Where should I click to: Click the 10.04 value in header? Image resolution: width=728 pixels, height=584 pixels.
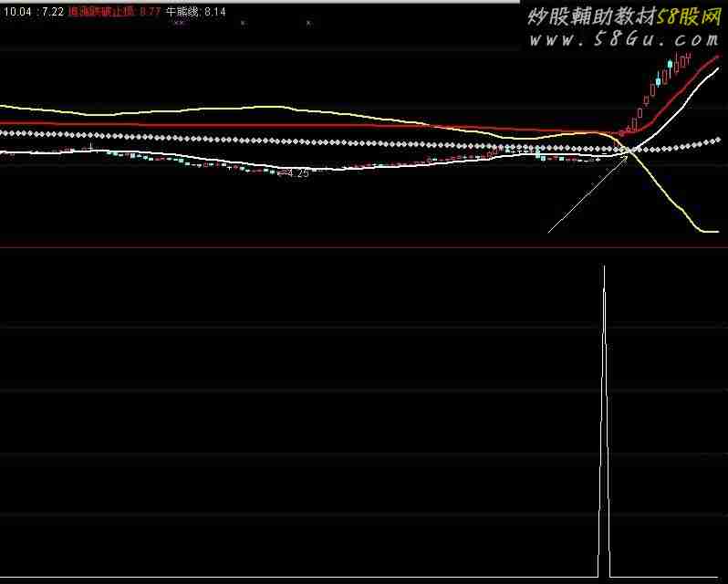click(16, 12)
